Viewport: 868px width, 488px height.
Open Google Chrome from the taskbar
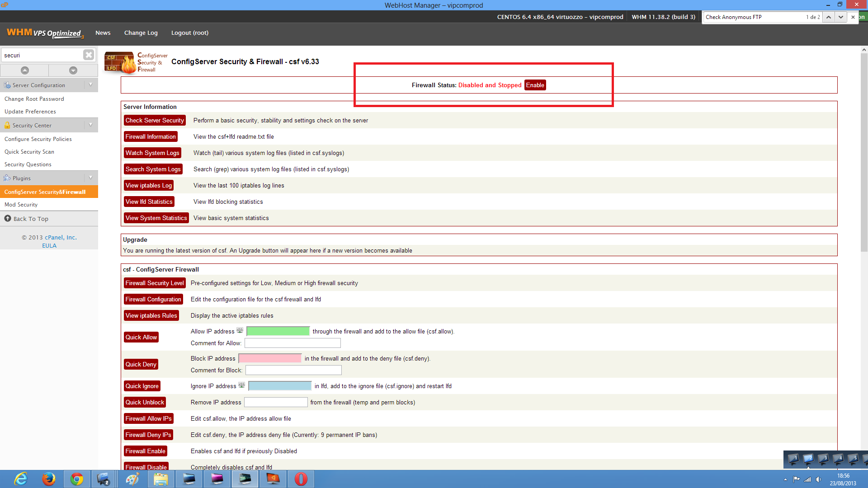click(77, 479)
